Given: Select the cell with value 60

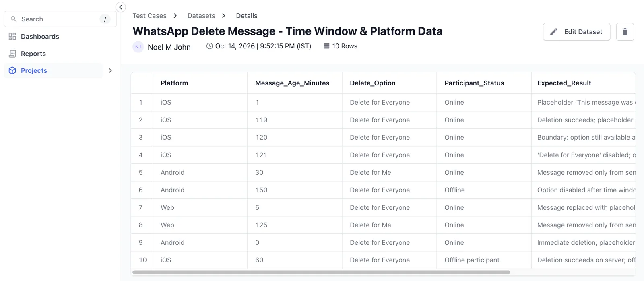Looking at the screenshot, I should pos(295,260).
